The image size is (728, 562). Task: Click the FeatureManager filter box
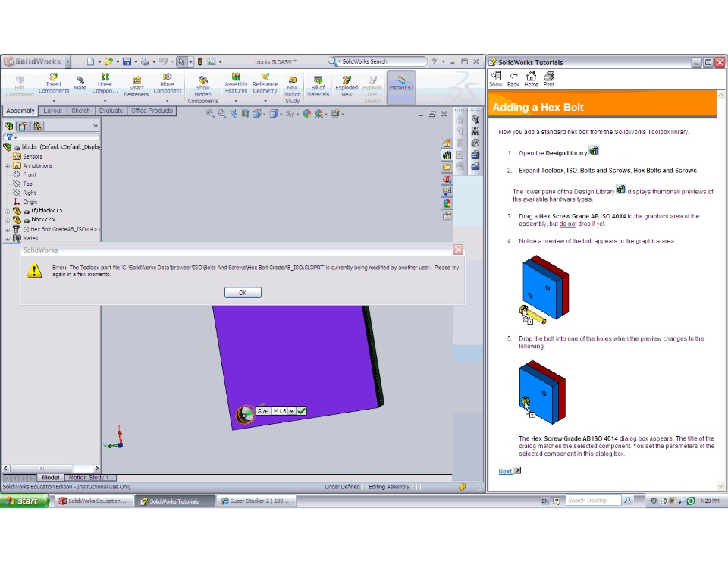tap(52, 137)
